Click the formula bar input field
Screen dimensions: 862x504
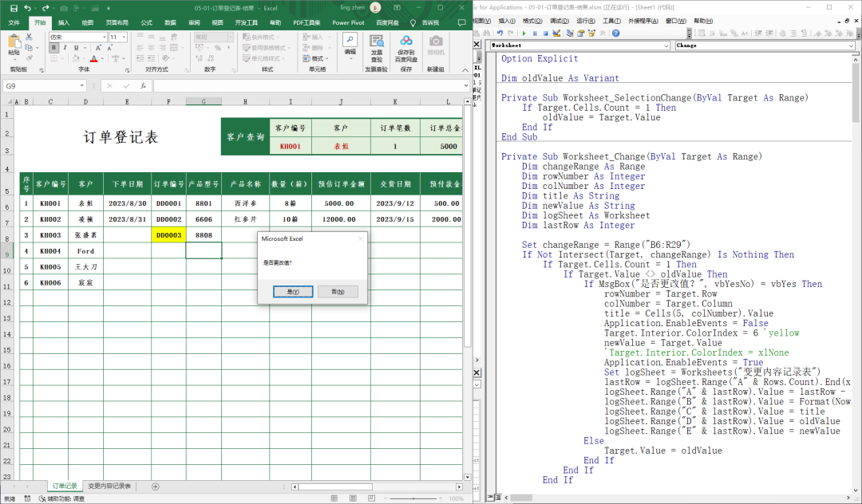(x=308, y=85)
